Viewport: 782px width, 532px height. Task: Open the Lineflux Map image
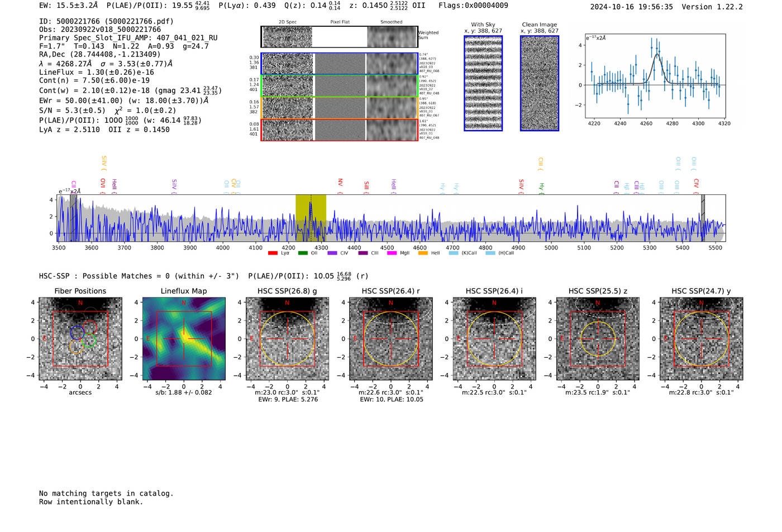[184, 339]
